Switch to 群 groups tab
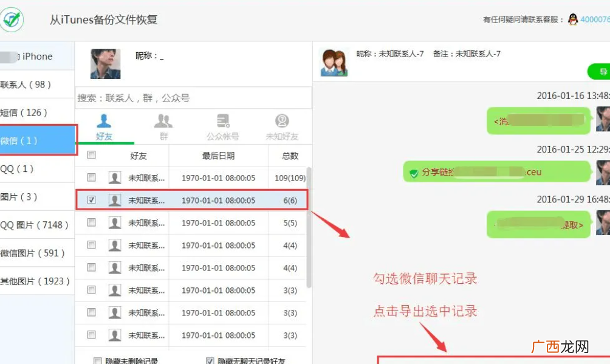This screenshot has height=364, width=610. pos(163,128)
